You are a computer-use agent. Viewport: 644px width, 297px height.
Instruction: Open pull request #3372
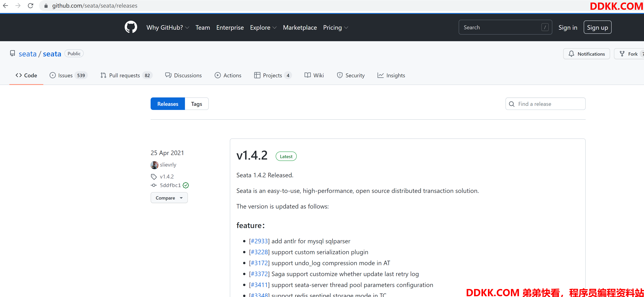click(259, 274)
